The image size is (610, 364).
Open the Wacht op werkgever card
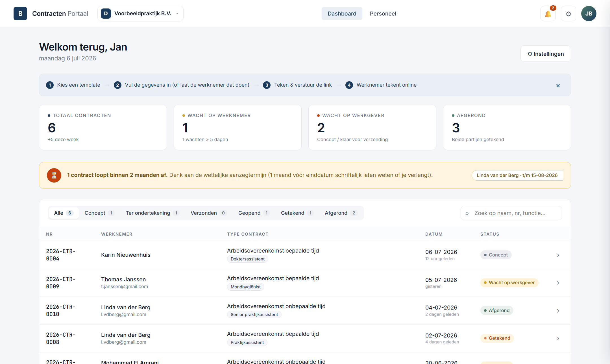(372, 127)
